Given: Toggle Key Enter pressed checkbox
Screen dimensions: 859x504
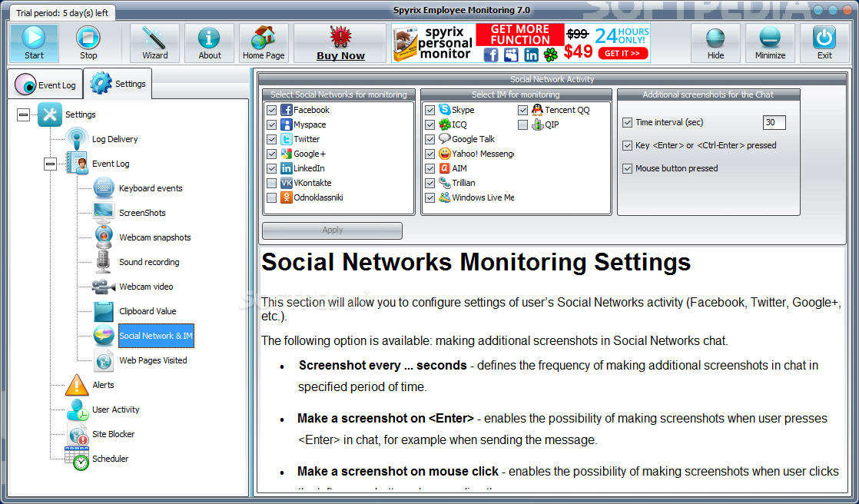Looking at the screenshot, I should coord(627,146).
